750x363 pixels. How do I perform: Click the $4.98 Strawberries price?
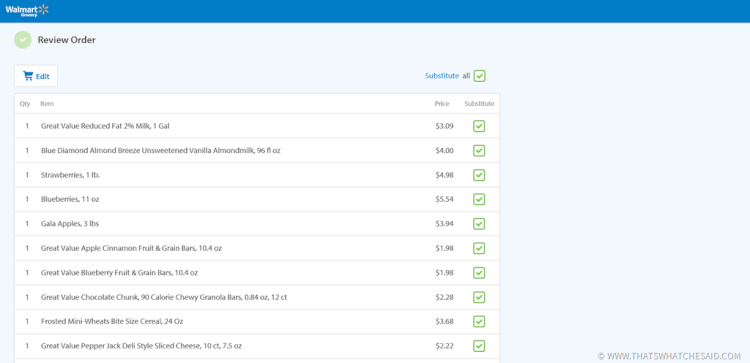pyautogui.click(x=444, y=175)
